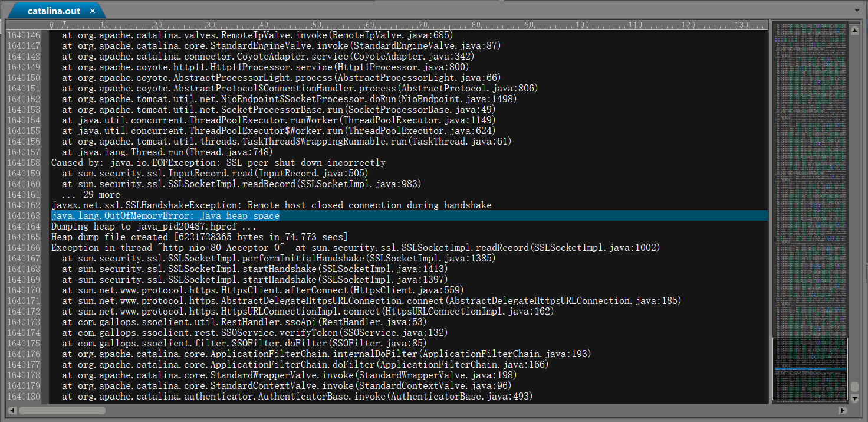The height and width of the screenshot is (422, 868).
Task: Click the 'SocketProcessorBase.run' stack trace line
Action: (279, 110)
